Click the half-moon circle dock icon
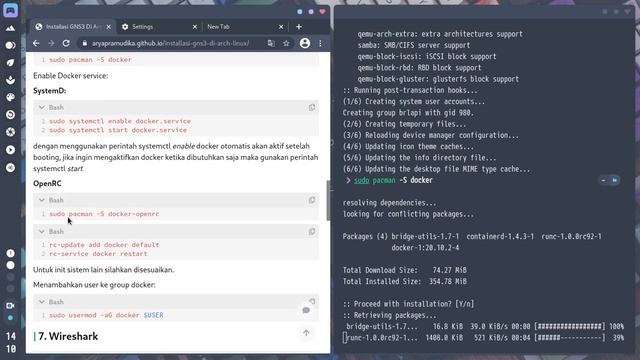Screen dimensions: 640x360 coord(10,45)
